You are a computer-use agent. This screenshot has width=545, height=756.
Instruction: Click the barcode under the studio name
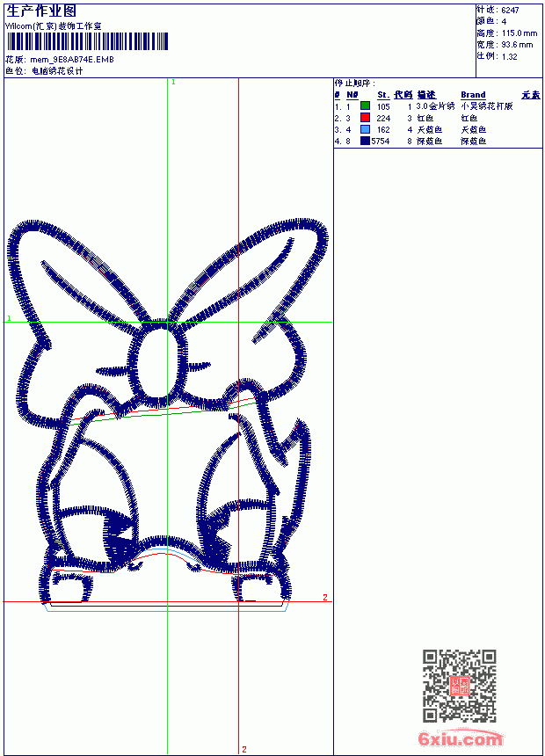(x=87, y=41)
